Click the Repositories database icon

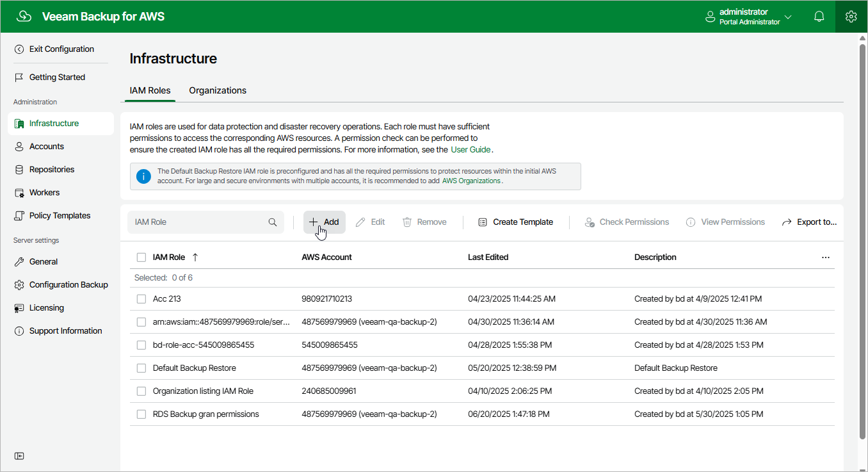[x=19, y=170]
